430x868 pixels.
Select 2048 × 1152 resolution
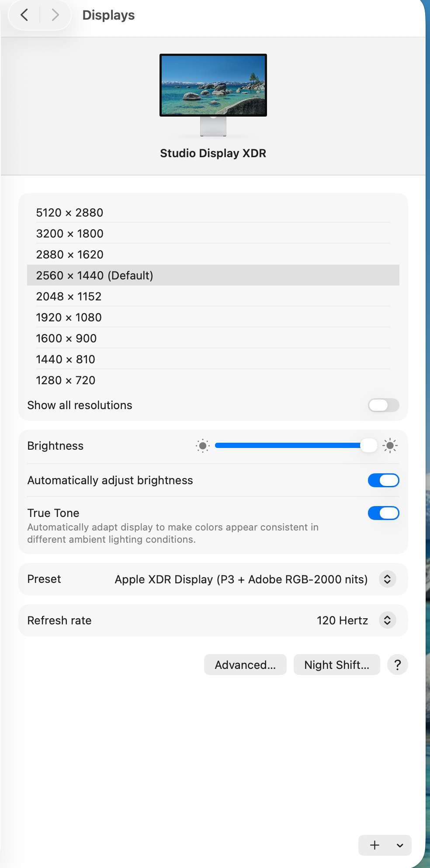pos(213,296)
